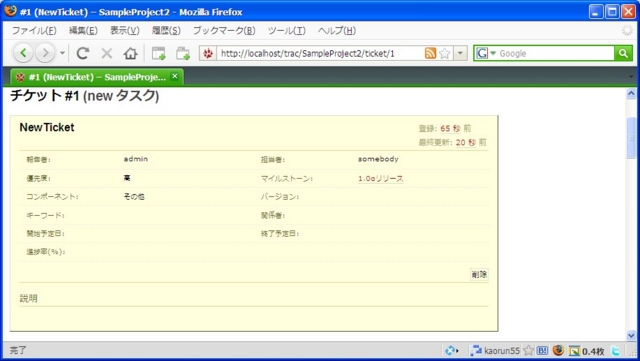This screenshot has width=640, height=361.
Task: Click the green search magnifier button
Action: 623,53
